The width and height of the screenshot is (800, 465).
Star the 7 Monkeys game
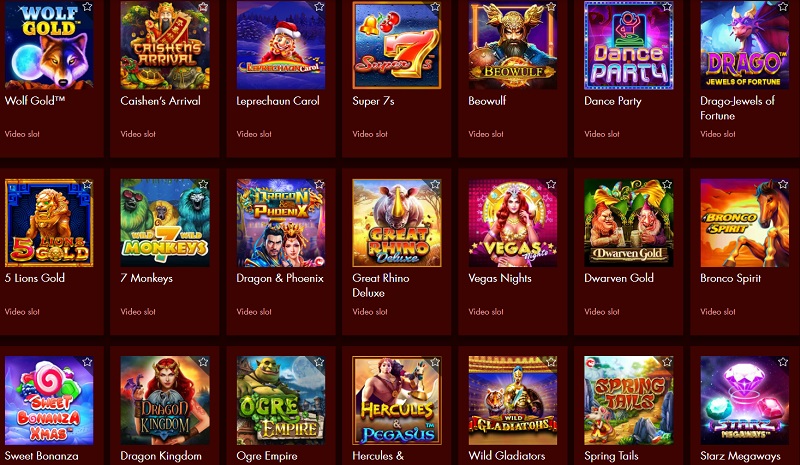pyautogui.click(x=203, y=184)
